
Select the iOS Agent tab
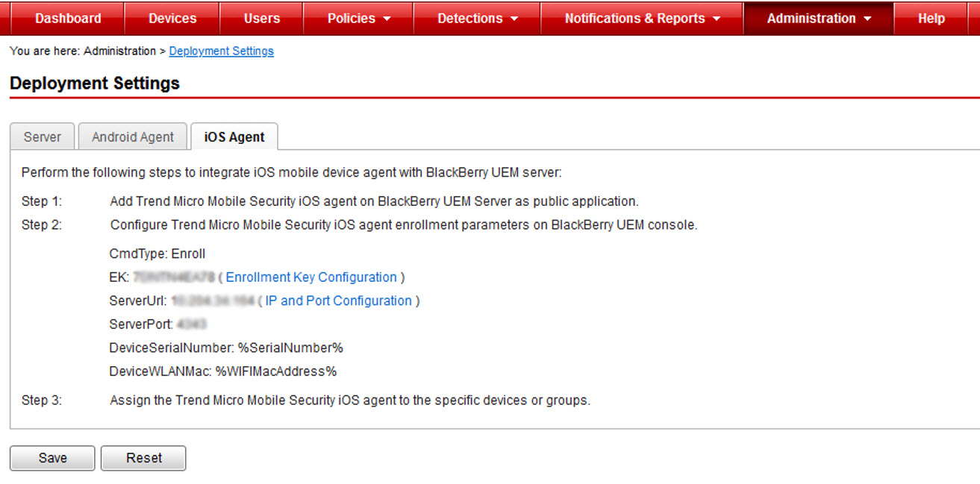(234, 137)
